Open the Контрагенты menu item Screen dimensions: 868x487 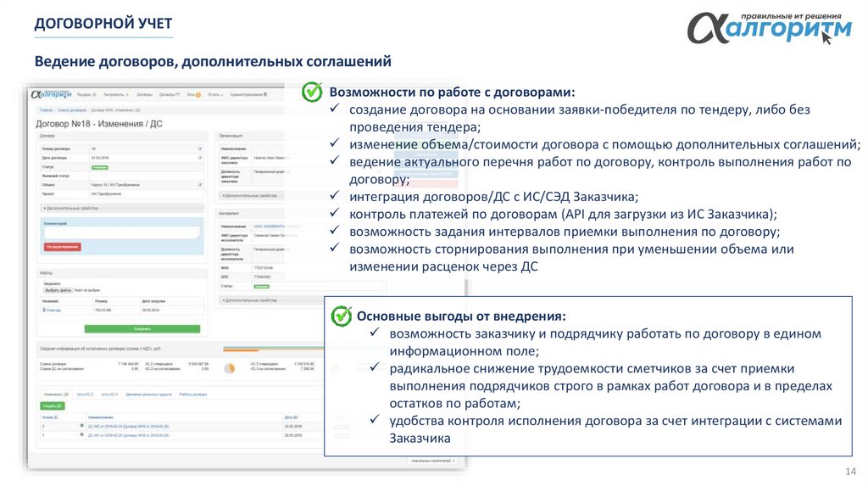click(x=115, y=95)
